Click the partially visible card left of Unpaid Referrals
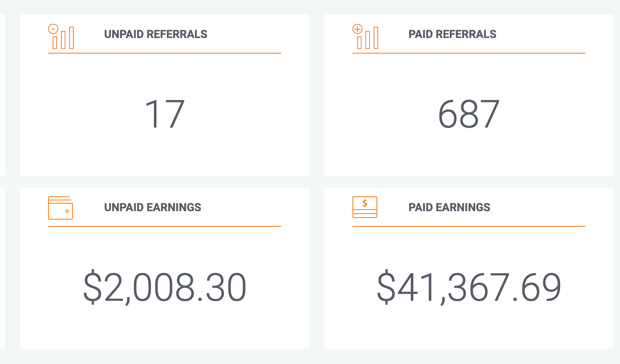The image size is (620, 364). point(2,95)
